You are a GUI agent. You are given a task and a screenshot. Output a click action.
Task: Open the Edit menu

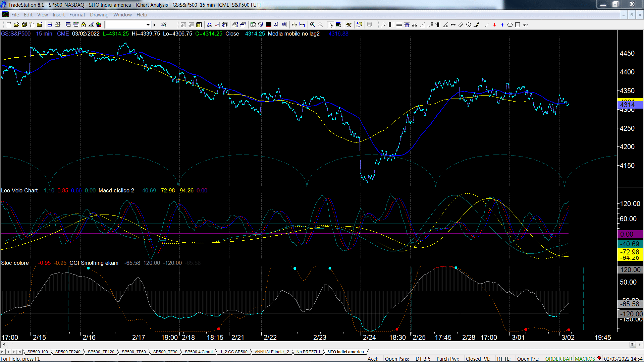(28, 15)
